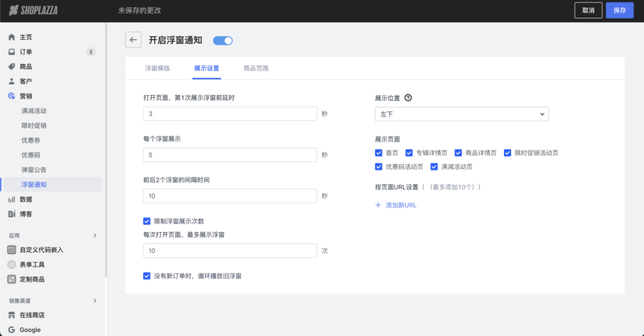Image resolution: width=644 pixels, height=336 pixels.
Task: Expand the 销售渠道 section chevron
Action: pos(95,300)
